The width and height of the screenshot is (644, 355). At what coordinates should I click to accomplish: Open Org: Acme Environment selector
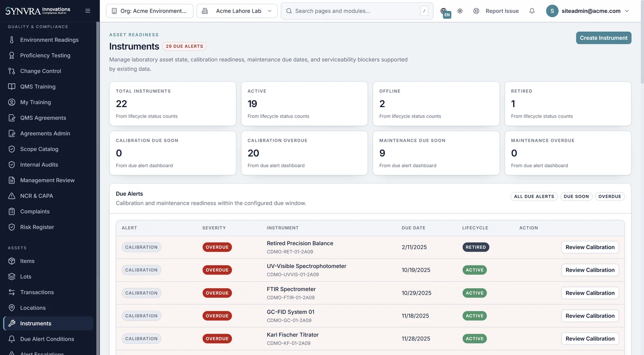coord(150,11)
